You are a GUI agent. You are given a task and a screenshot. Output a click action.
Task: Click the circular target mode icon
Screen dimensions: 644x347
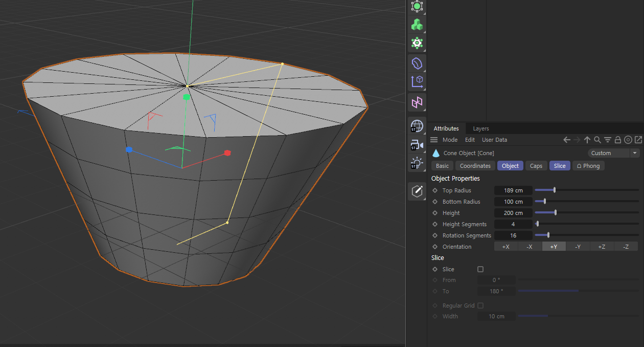pyautogui.click(x=628, y=140)
